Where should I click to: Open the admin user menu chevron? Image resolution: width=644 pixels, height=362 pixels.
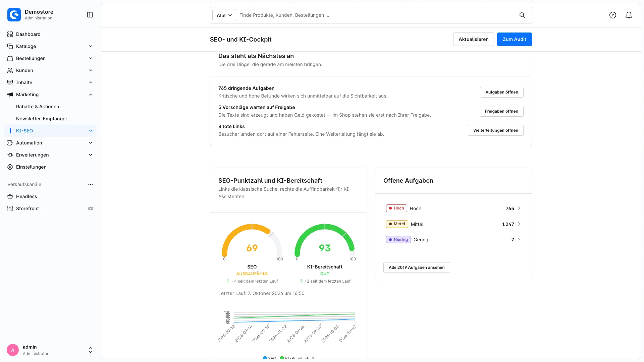point(91,350)
